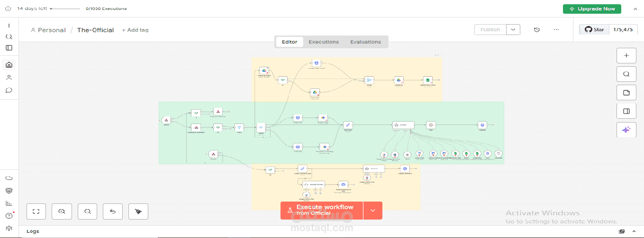This screenshot has height=238, width=644.
Task: Select the Calculator tool node at far right
Action: click(498, 154)
